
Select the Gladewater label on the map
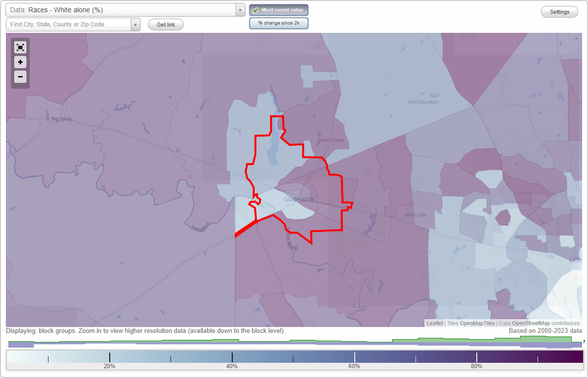[x=298, y=200]
